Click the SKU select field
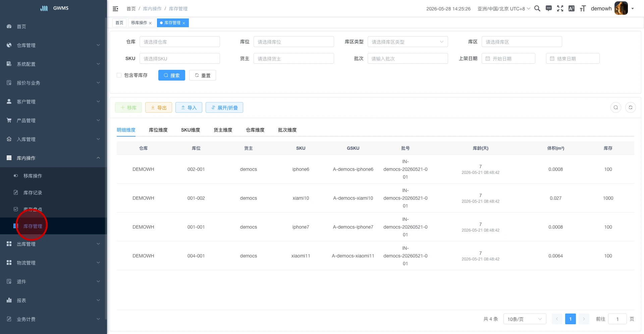Image resolution: width=644 pixels, height=334 pixels. pyautogui.click(x=180, y=59)
